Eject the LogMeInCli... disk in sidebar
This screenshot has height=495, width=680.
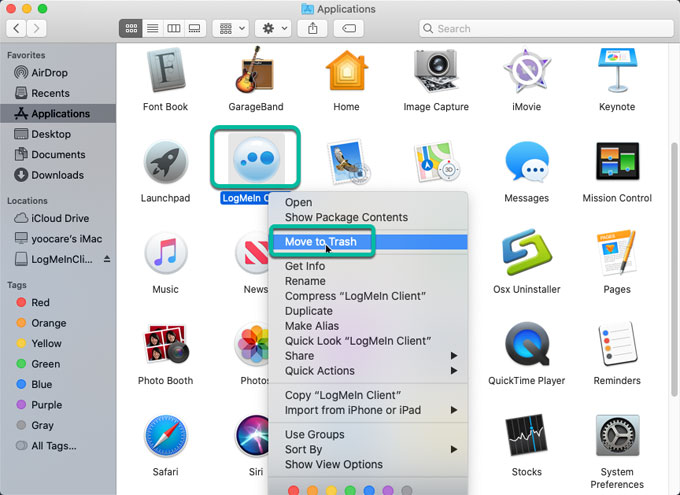107,259
